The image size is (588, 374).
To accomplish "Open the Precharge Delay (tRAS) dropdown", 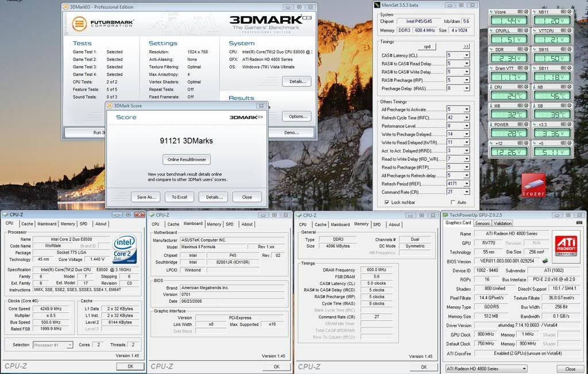I will point(466,88).
